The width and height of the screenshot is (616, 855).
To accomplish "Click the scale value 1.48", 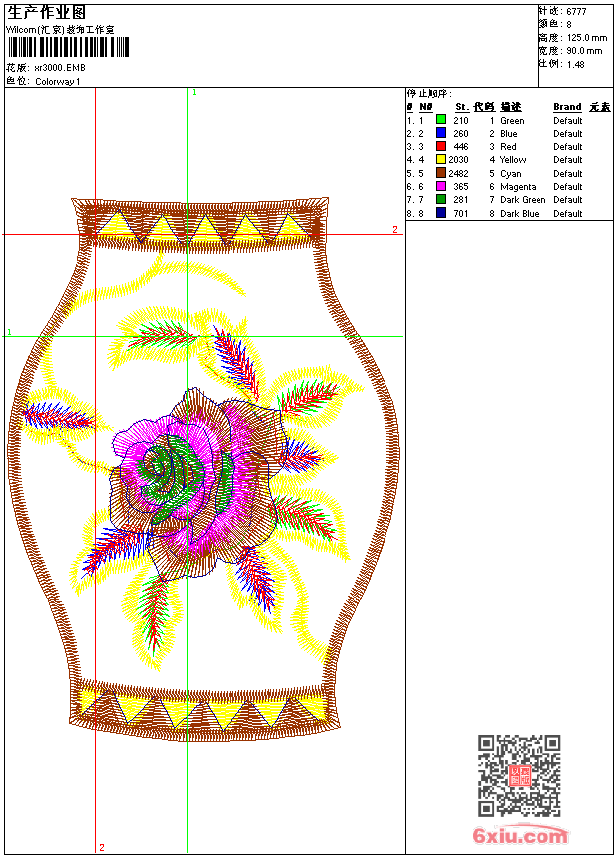I will (575, 64).
